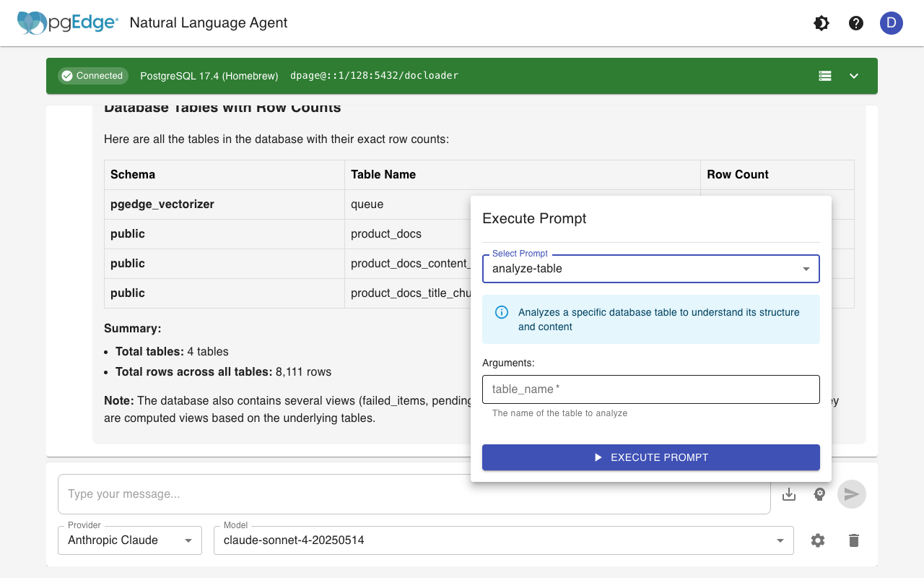
Task: Open the Provider dropdown
Action: [x=130, y=540]
